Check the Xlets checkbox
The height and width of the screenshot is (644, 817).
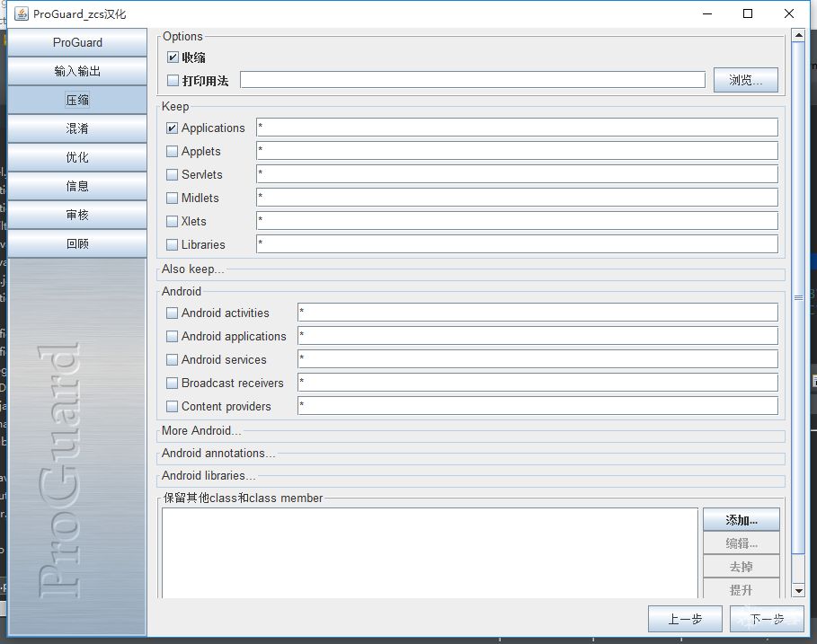[x=172, y=221]
